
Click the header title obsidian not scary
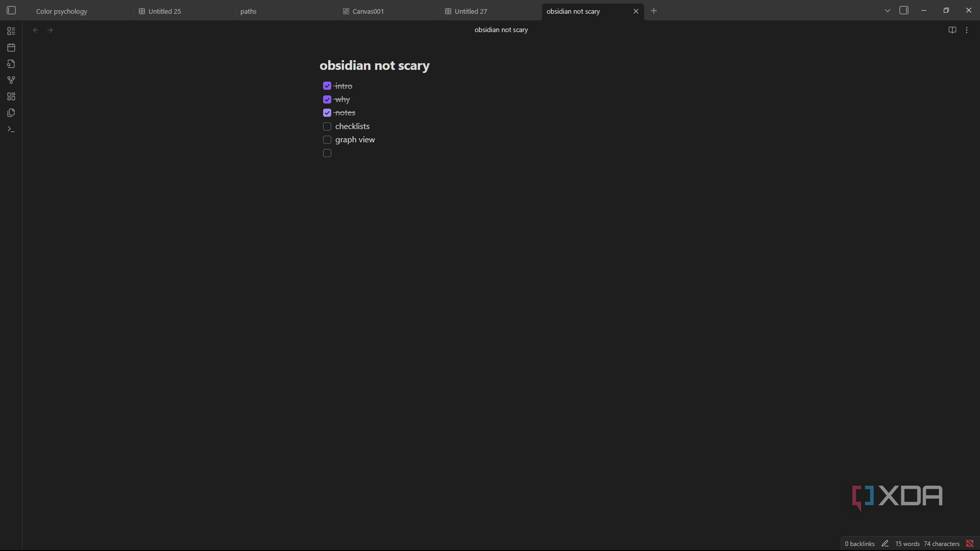coord(501,30)
